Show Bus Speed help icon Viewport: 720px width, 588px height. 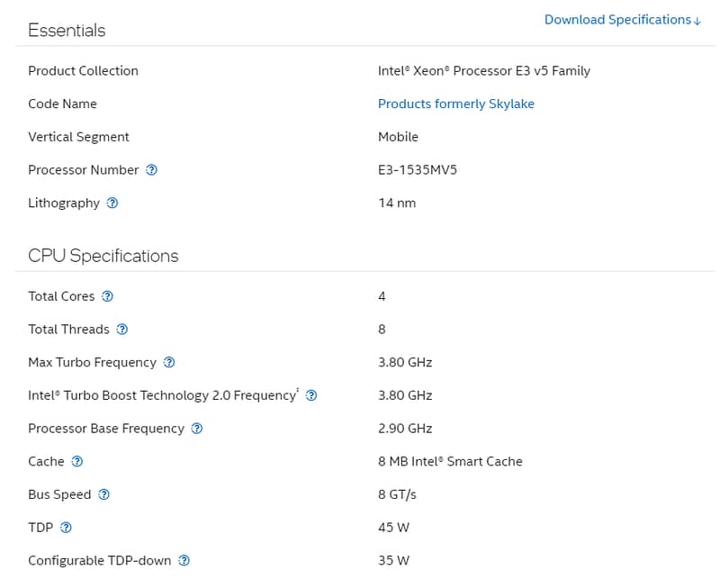pos(104,494)
